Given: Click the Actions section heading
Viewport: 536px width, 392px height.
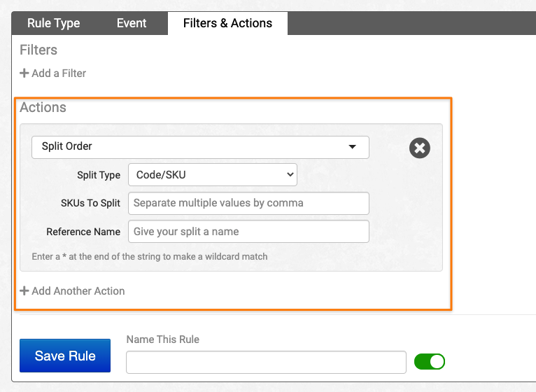Looking at the screenshot, I should pos(43,108).
